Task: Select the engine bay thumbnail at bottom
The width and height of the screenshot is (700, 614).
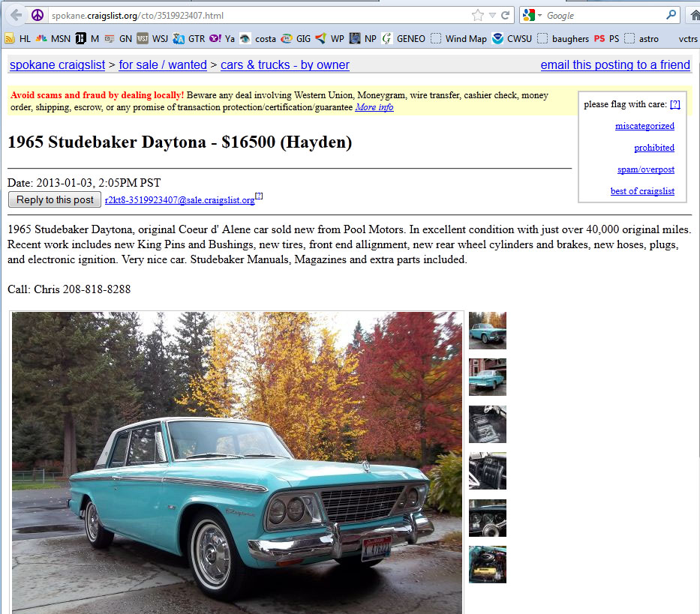Action: coord(488,565)
